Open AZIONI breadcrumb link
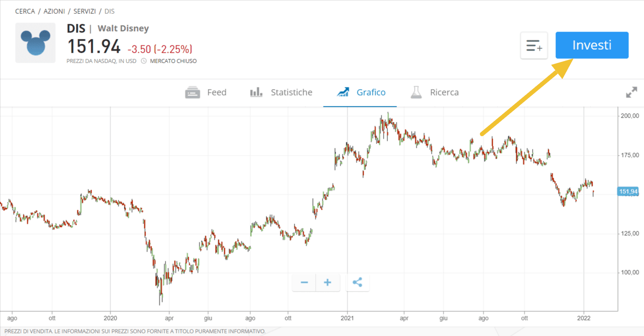644x336 pixels. 54,11
